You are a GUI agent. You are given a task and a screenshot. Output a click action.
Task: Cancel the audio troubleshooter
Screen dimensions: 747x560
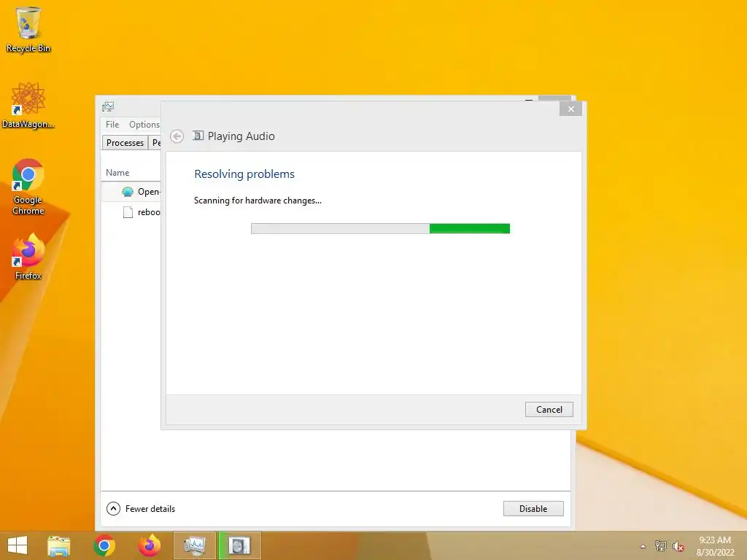[549, 410]
